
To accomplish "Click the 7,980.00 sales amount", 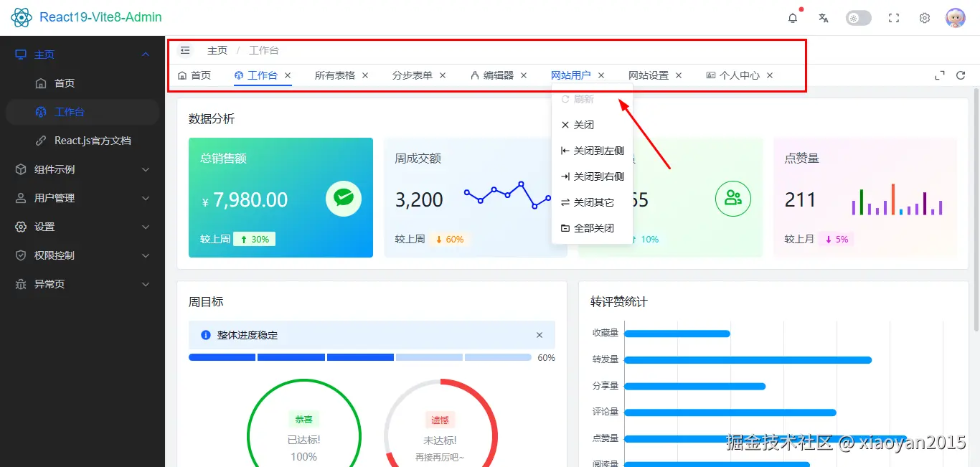I will [250, 199].
